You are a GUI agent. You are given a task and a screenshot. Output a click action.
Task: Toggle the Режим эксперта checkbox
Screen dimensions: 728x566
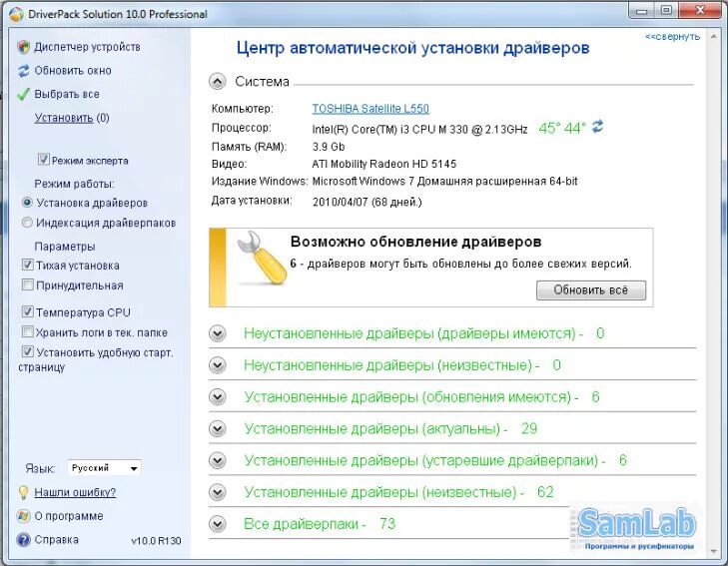(43, 160)
